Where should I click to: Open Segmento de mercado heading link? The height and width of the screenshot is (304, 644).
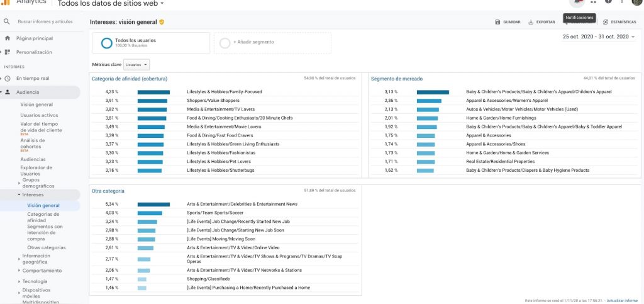pos(396,79)
